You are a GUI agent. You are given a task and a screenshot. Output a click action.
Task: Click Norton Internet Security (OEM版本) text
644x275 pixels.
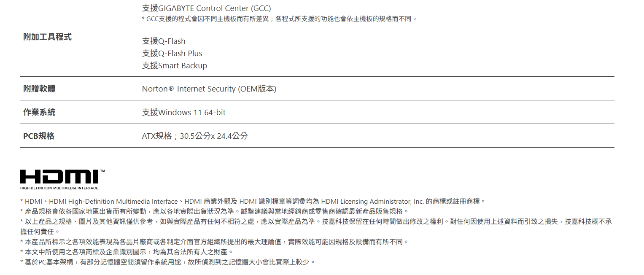click(209, 89)
